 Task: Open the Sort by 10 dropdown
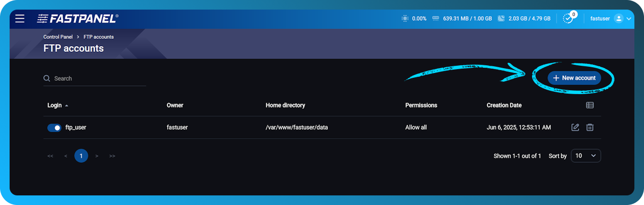coord(585,156)
